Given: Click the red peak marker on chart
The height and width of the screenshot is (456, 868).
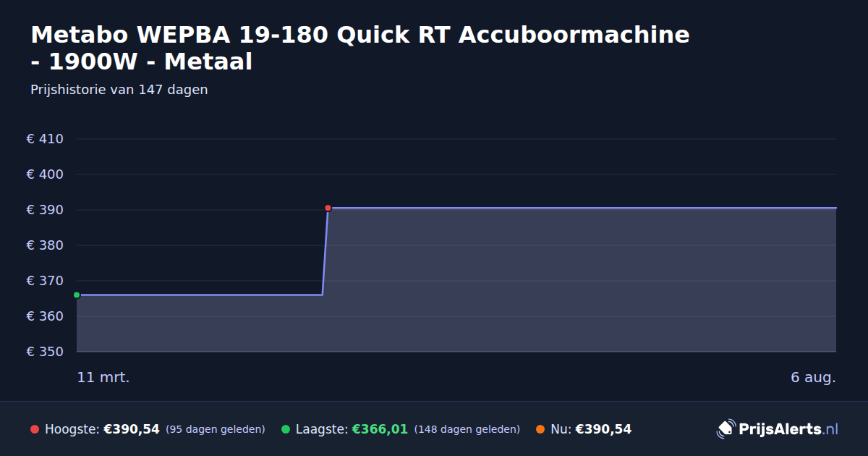Looking at the screenshot, I should (328, 208).
